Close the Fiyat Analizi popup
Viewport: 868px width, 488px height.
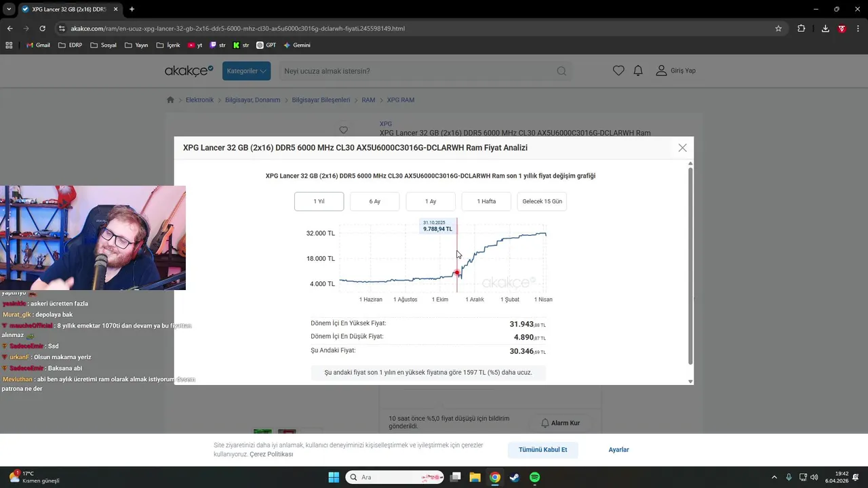coord(682,148)
